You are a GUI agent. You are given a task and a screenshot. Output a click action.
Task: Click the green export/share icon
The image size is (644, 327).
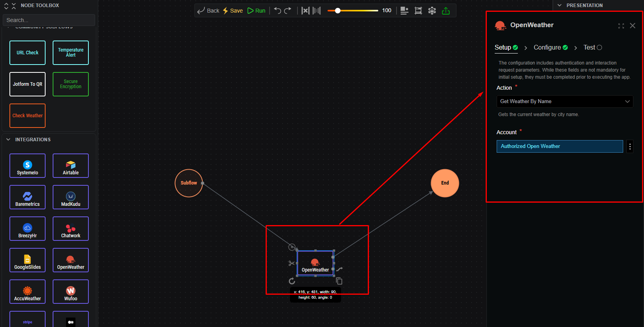pos(446,11)
